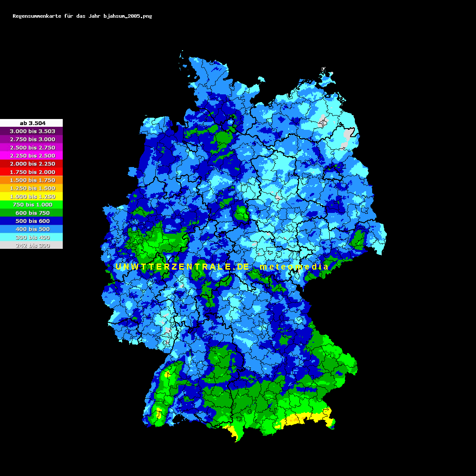Select the pink "2.250 bis 2.500" legend entry
Screen dimensions: 476x476
click(x=32, y=156)
